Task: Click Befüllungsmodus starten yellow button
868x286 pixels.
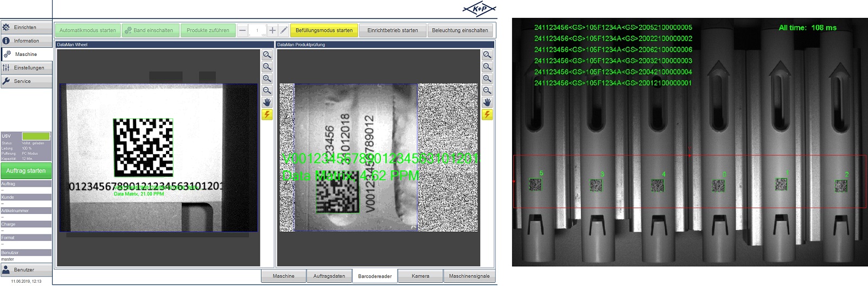Action: click(324, 30)
